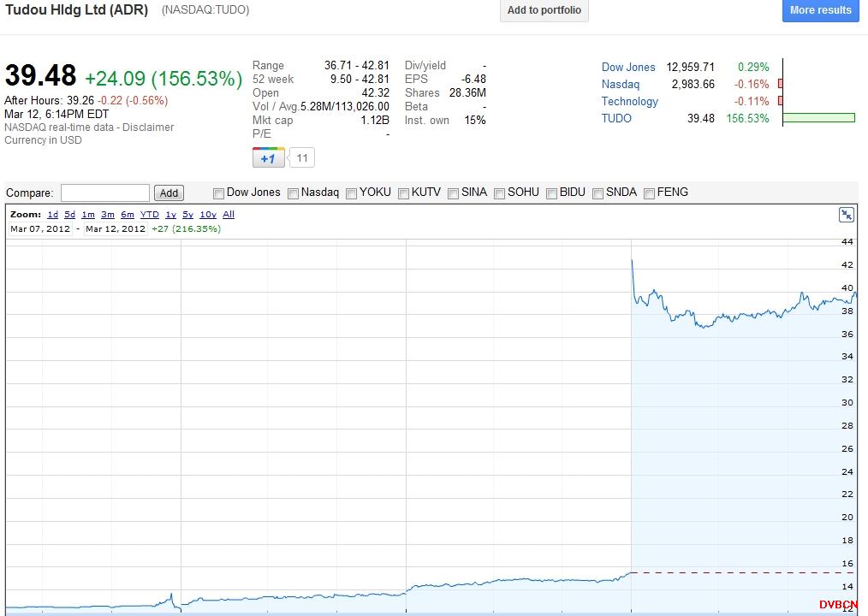Viewport: 868px width, 616px height.
Task: Open the Technology sector link
Action: click(629, 101)
